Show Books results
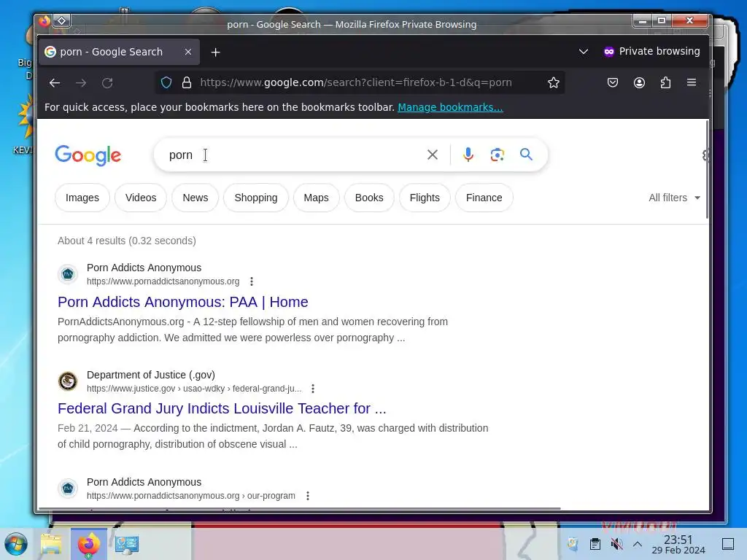 click(369, 198)
